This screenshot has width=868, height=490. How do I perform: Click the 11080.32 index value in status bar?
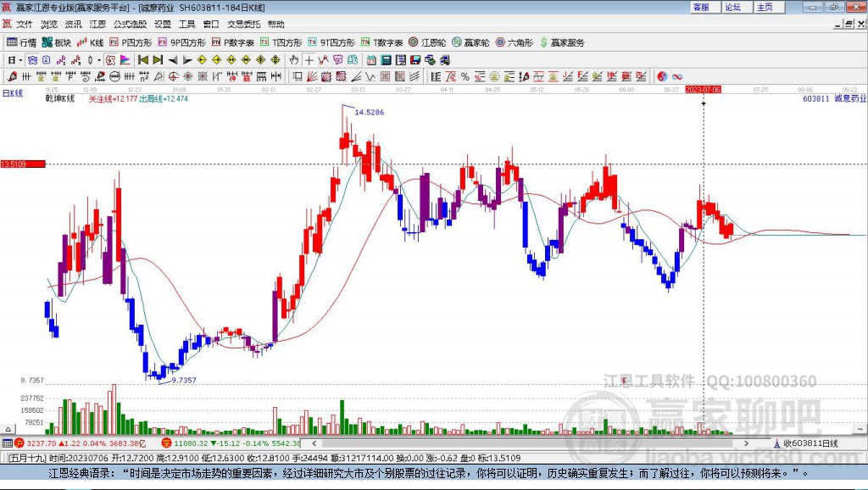coord(191,443)
